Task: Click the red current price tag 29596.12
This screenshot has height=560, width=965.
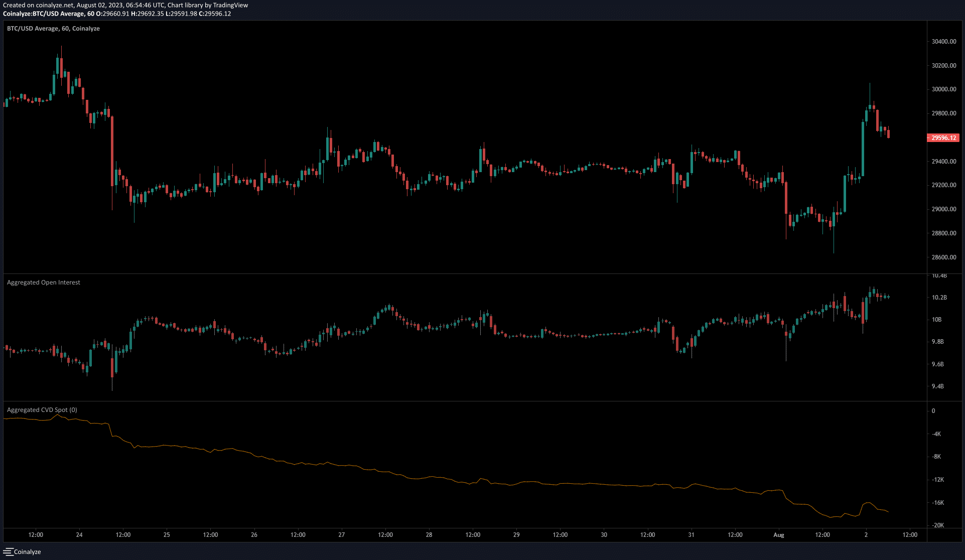Action: [x=943, y=137]
